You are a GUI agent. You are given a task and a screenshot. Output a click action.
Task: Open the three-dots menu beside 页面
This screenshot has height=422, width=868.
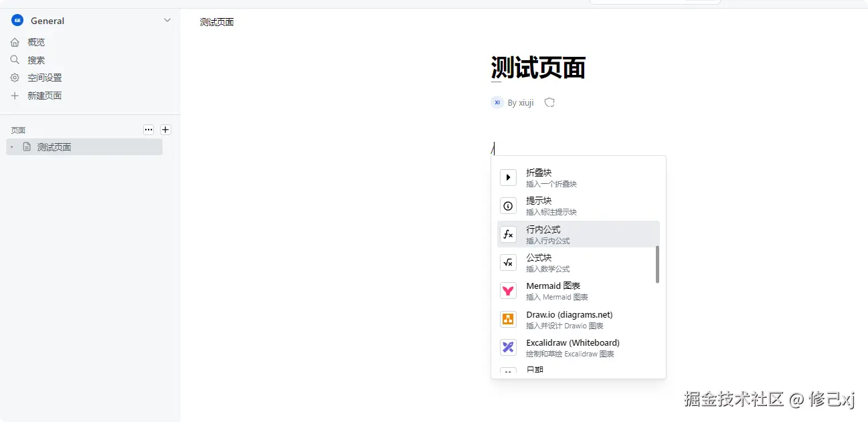point(149,130)
